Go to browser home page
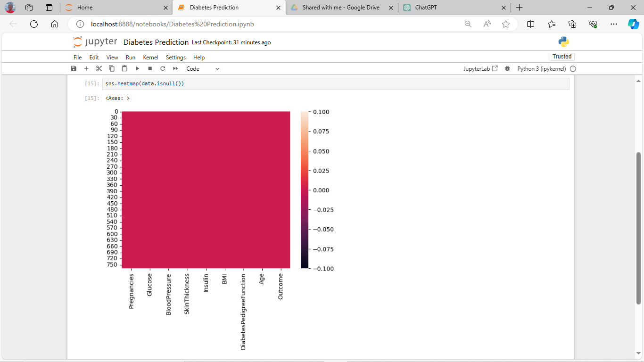 click(55, 24)
